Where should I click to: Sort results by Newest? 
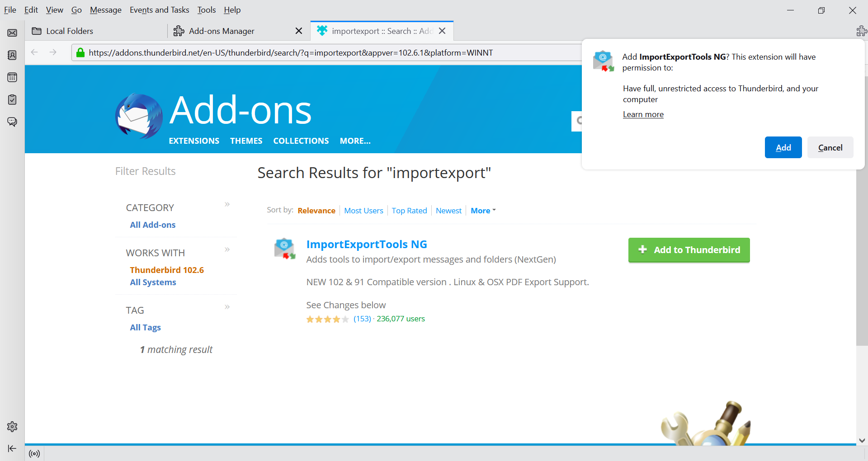pyautogui.click(x=448, y=211)
